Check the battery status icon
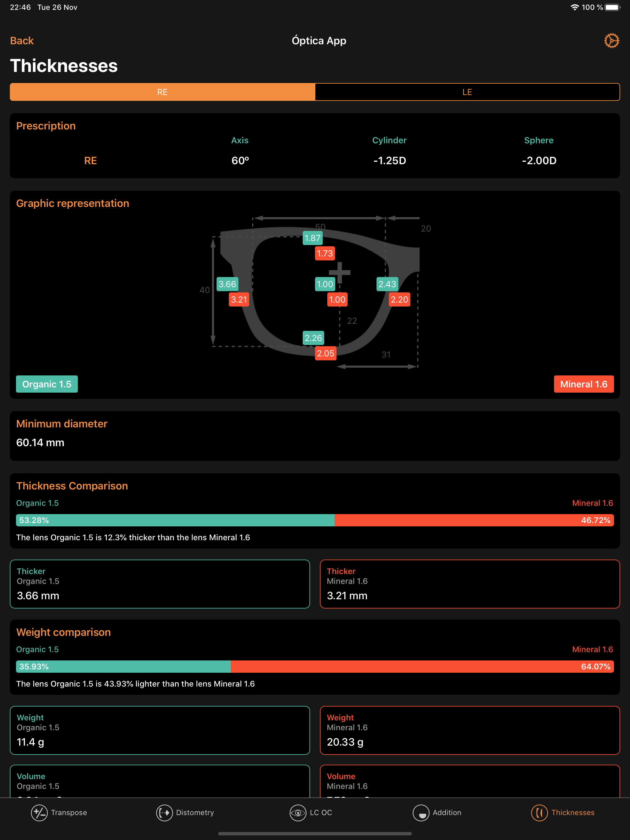This screenshot has width=630, height=840. [x=612, y=7]
